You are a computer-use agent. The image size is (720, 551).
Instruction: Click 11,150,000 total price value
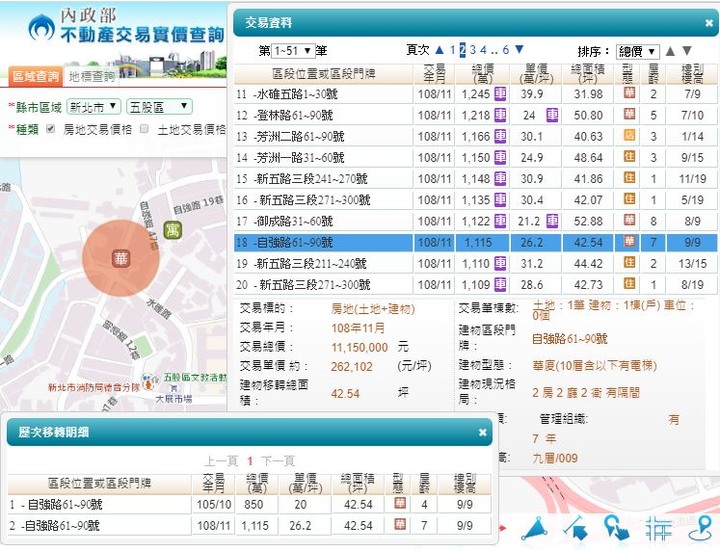(360, 348)
